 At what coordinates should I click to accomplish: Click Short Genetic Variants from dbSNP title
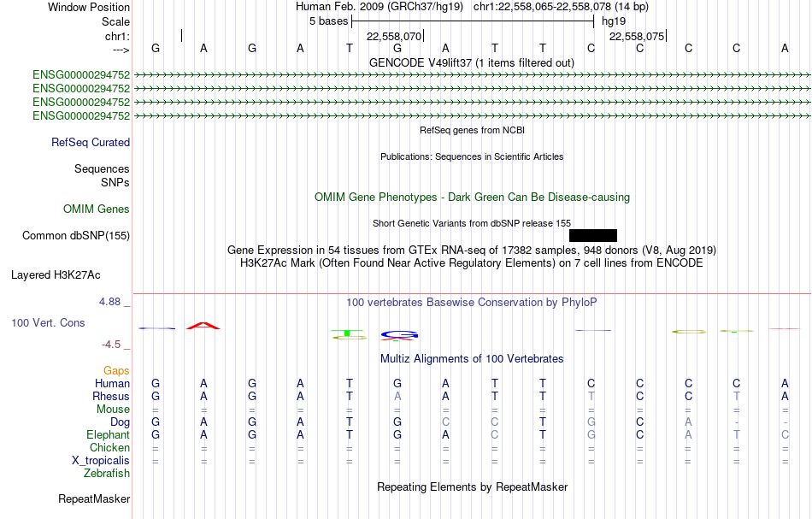click(472, 223)
